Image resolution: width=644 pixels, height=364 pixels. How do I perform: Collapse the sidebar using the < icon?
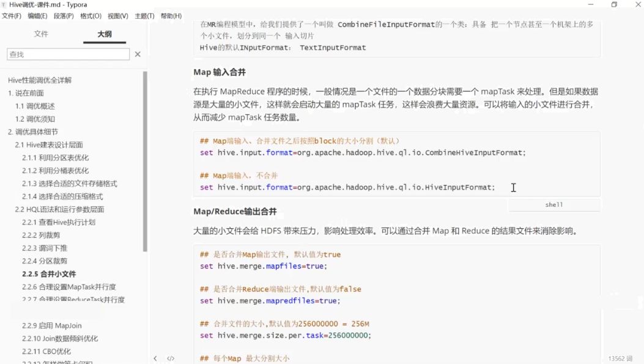coord(156,358)
